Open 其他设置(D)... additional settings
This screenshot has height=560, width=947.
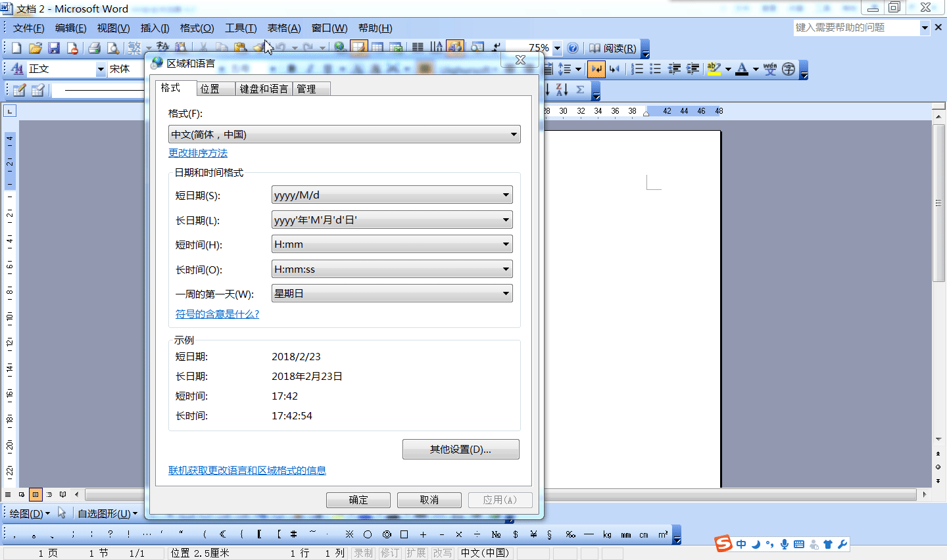[x=461, y=450]
